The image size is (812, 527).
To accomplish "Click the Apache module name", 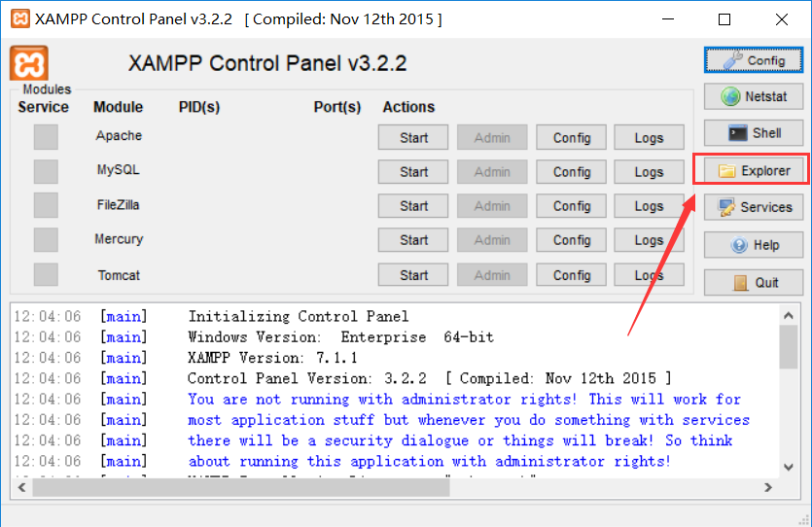I will coord(119,135).
